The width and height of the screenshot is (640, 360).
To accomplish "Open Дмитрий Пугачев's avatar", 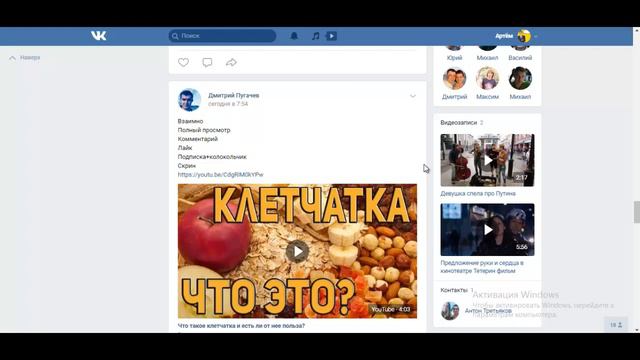I will click(189, 100).
